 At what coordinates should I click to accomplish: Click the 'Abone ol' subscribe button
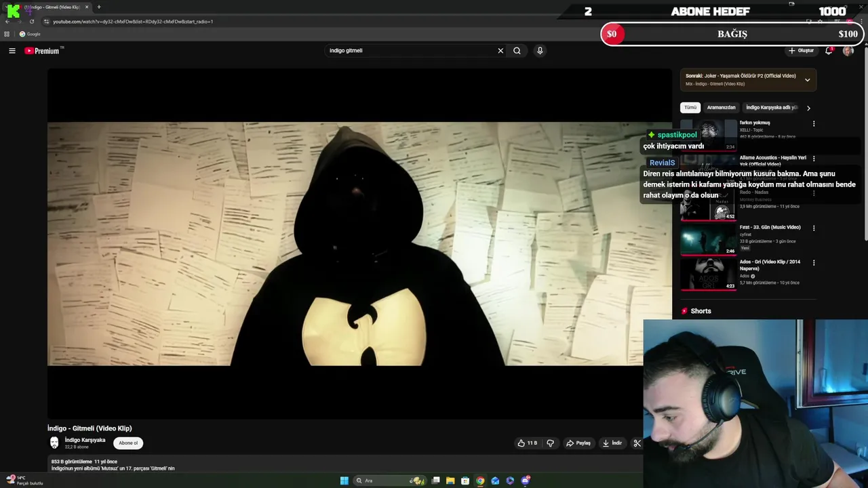click(128, 443)
